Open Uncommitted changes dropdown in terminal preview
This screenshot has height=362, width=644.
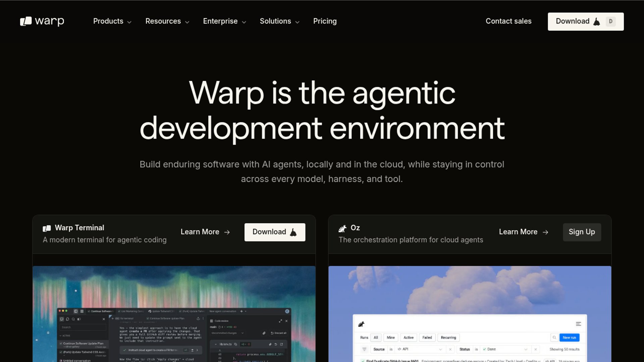coord(227,333)
